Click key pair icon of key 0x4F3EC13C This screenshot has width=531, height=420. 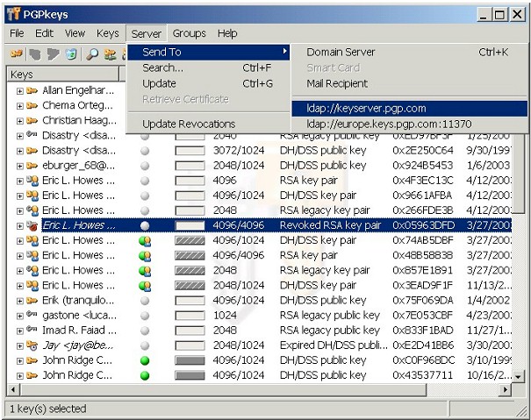pyautogui.click(x=32, y=181)
